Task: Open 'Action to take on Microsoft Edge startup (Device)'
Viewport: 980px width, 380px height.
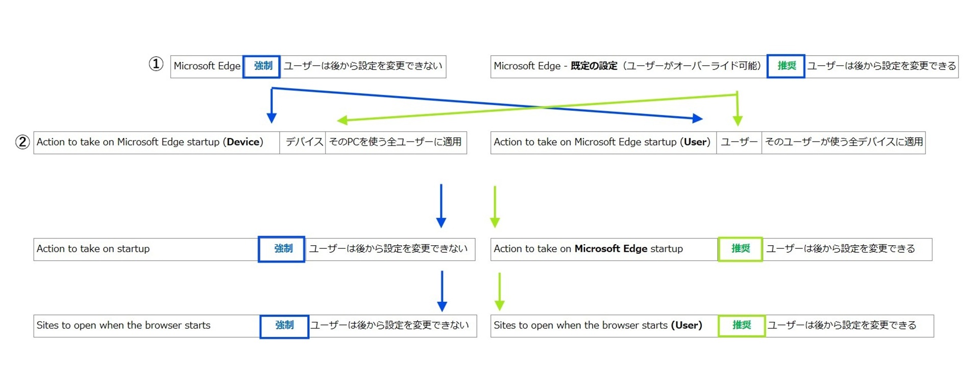Action: pyautogui.click(x=150, y=142)
